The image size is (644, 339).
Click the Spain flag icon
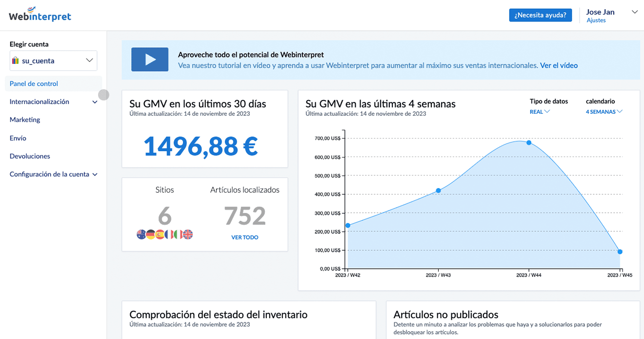pos(160,235)
